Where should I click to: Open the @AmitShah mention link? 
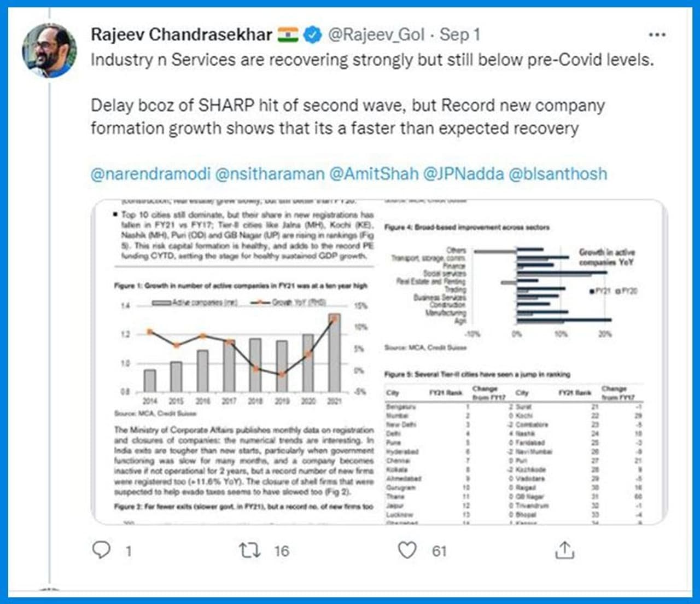[374, 174]
